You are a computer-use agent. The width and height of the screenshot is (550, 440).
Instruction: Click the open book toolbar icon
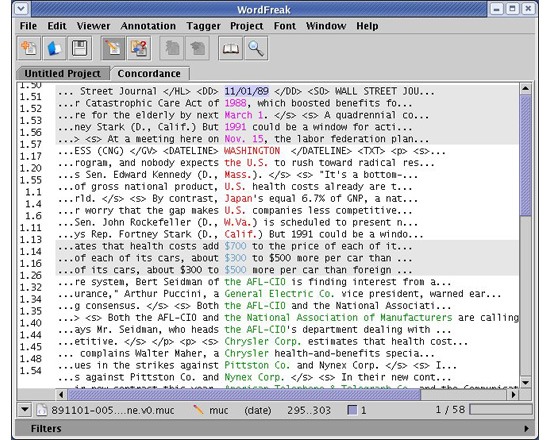click(x=230, y=48)
